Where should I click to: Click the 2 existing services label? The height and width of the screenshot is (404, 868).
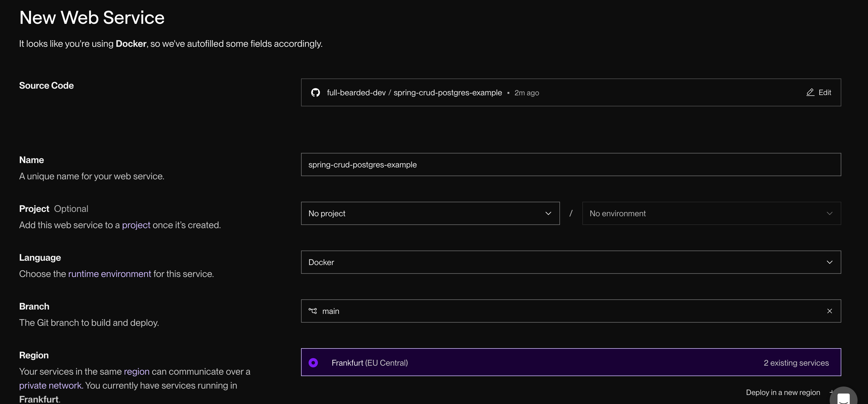click(796, 363)
